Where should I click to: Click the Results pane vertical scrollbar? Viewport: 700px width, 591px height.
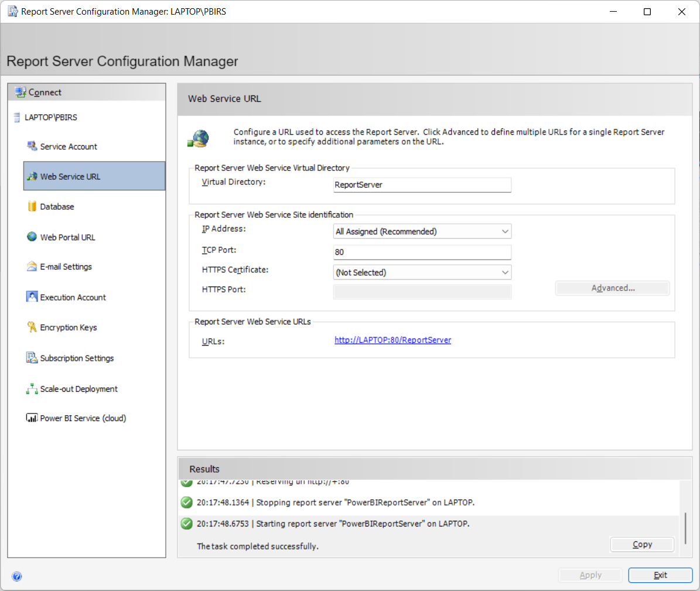[685, 528]
